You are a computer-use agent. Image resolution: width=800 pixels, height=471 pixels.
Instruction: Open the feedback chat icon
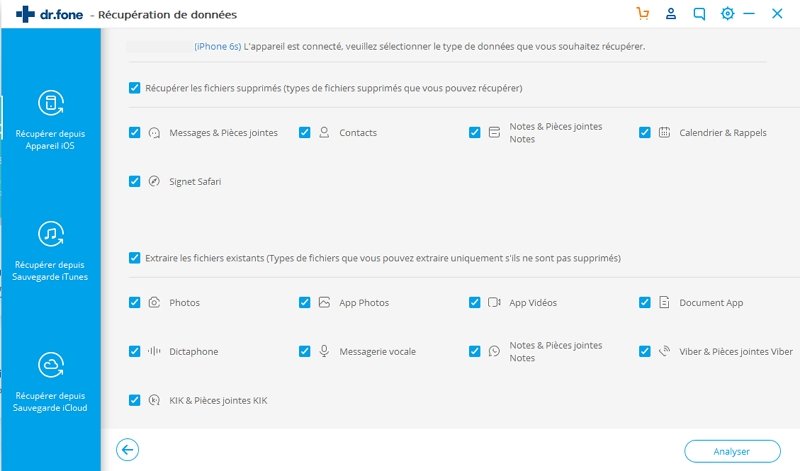click(x=699, y=14)
